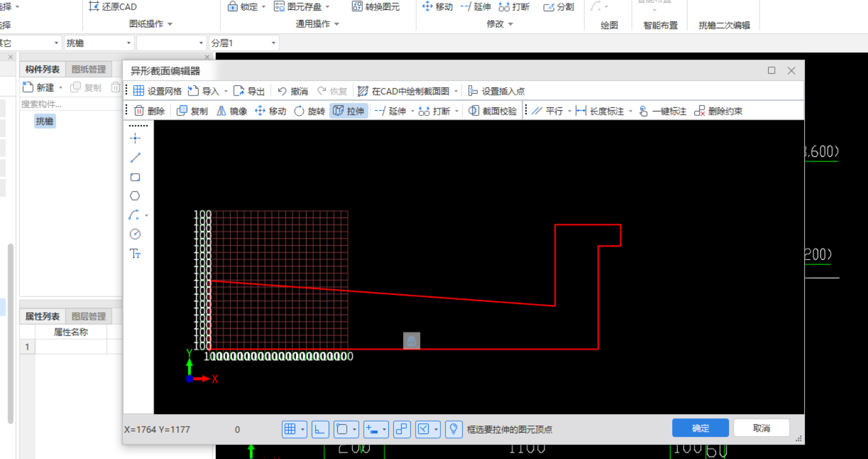Switch to the 构件列表 tab
Viewport: 868px width, 459px height.
[x=43, y=69]
